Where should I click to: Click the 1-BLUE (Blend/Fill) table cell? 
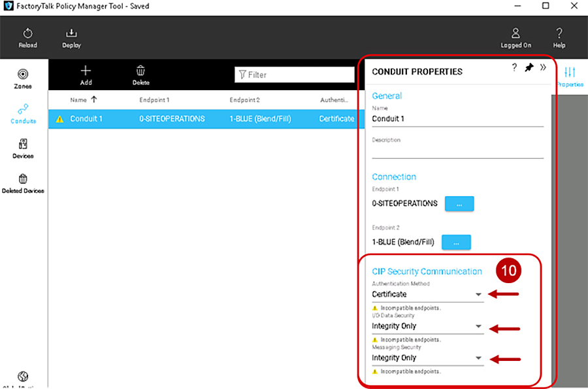point(260,119)
